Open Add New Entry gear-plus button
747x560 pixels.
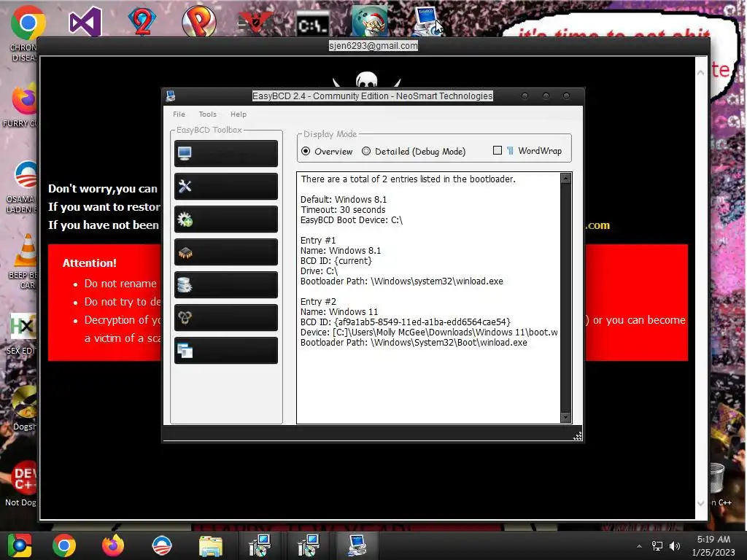[226, 219]
